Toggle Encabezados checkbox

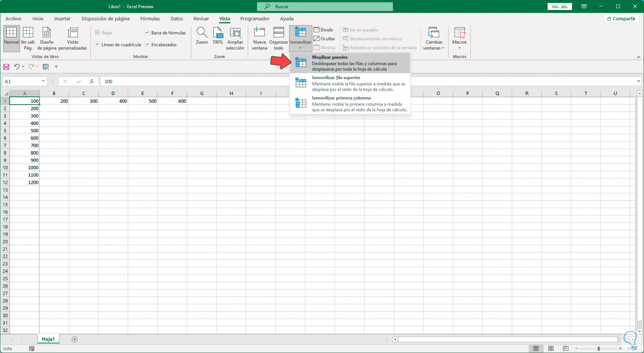[x=147, y=45]
